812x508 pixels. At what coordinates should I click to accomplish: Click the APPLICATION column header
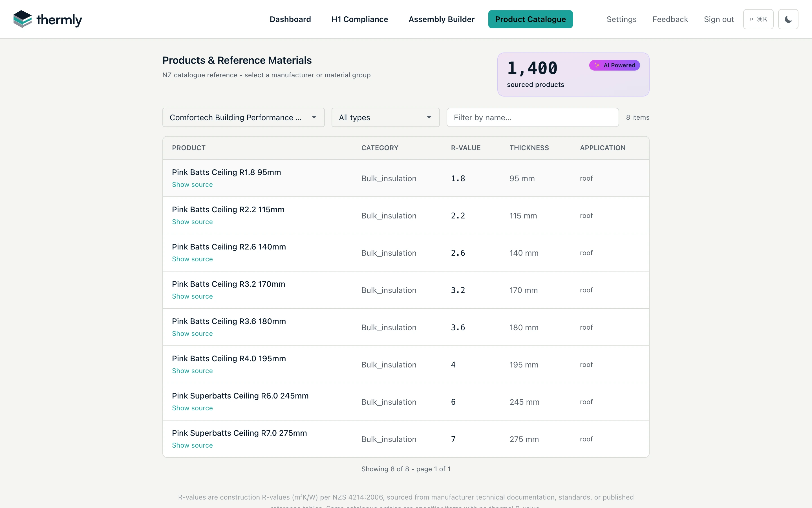(x=603, y=148)
